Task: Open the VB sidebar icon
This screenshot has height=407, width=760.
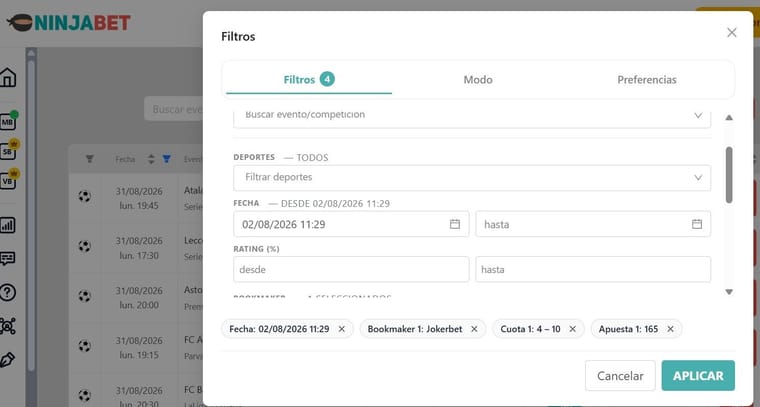Action: pos(8,180)
